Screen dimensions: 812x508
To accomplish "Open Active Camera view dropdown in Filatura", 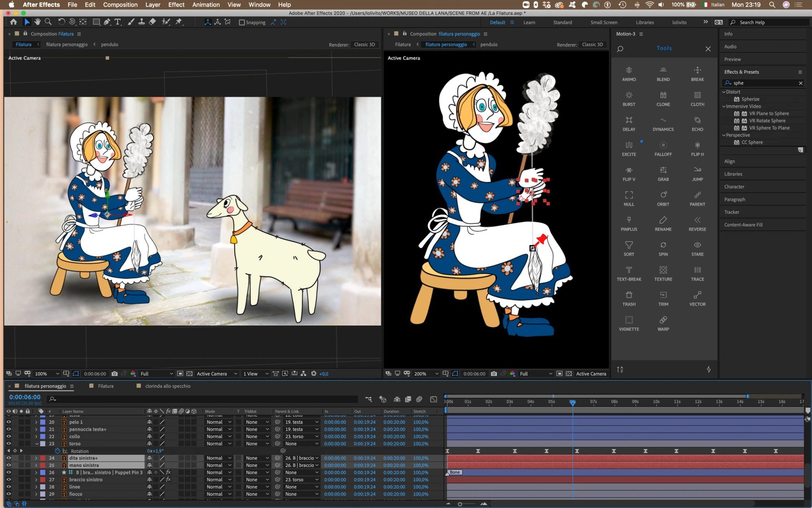I will click(x=217, y=373).
